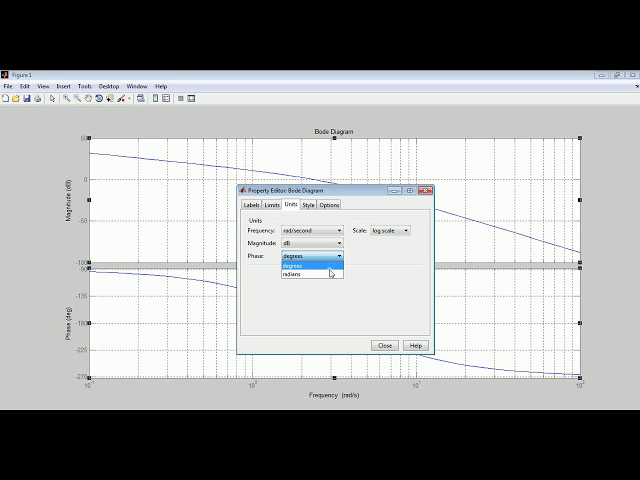
Task: Open the Tools menu
Action: click(x=84, y=87)
